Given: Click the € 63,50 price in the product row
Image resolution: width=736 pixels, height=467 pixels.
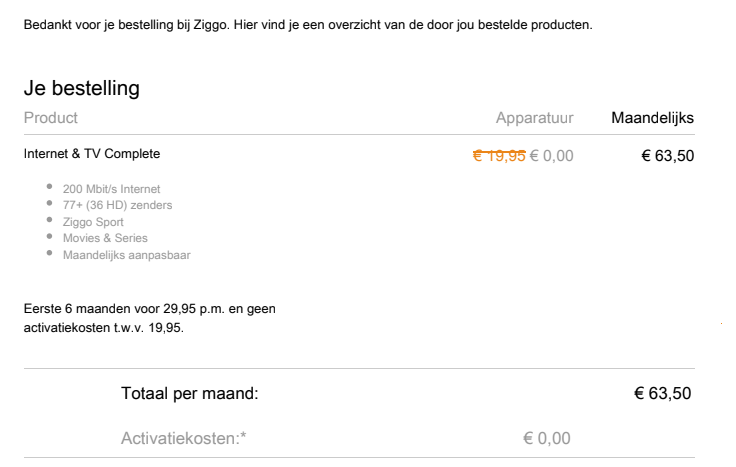Looking at the screenshot, I should 667,155.
